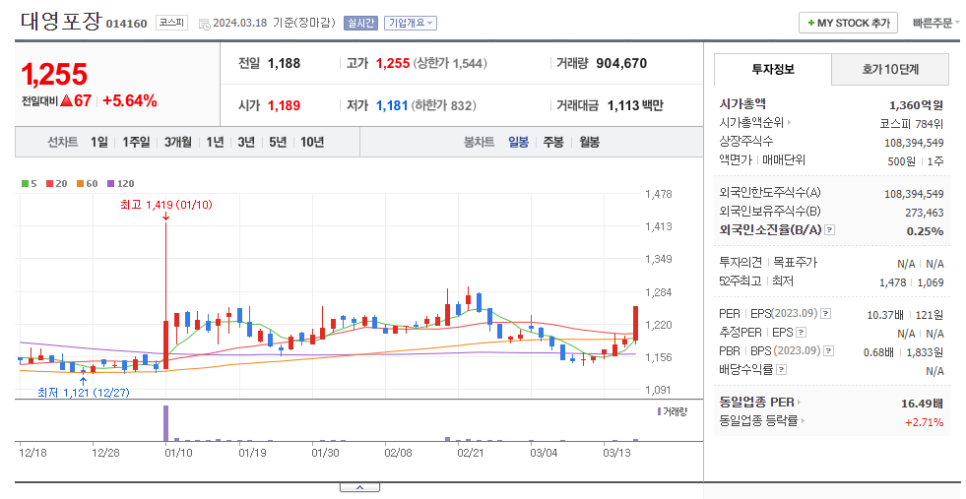
Task: Click the MY STOCK 추가 button
Action: click(848, 23)
